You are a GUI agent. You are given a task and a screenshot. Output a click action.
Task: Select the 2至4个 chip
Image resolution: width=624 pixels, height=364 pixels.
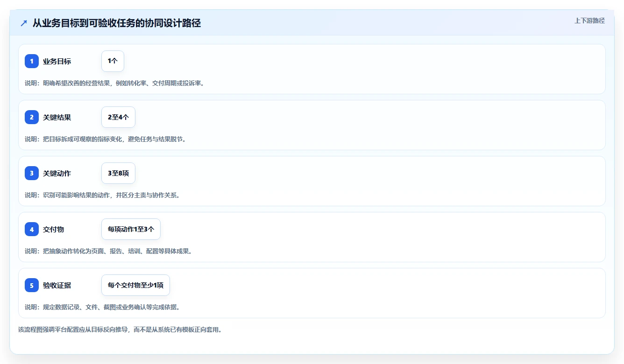point(118,117)
